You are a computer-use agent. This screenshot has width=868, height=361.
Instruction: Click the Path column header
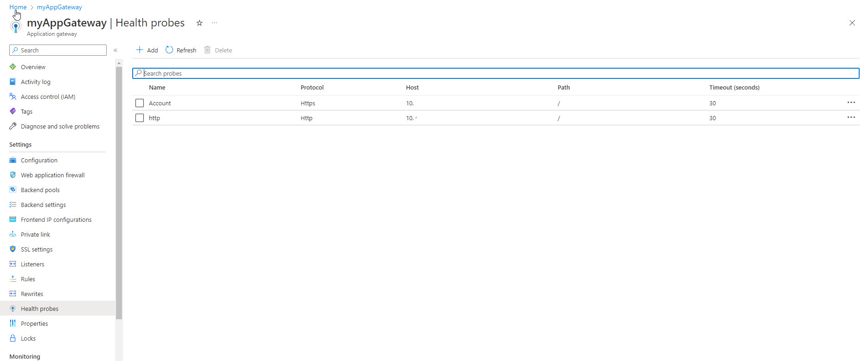coord(564,87)
